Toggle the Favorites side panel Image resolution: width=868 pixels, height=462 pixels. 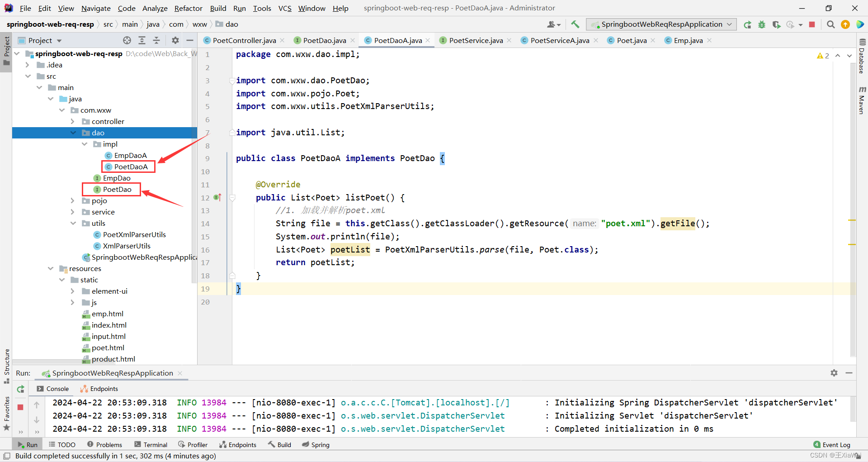(6, 413)
